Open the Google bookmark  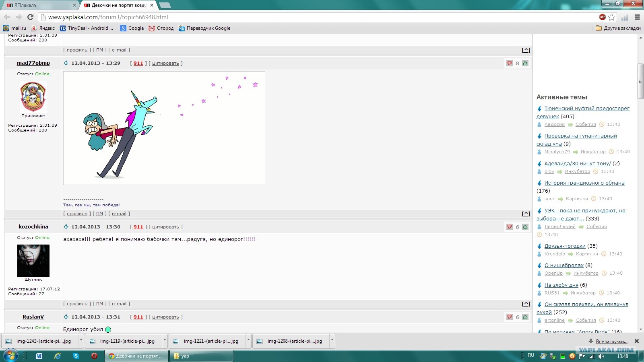[x=132, y=28]
